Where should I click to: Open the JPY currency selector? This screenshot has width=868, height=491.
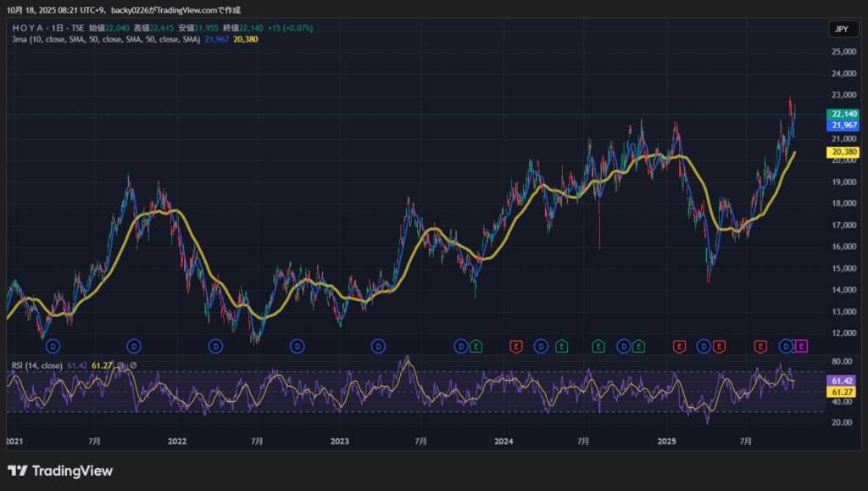(841, 29)
